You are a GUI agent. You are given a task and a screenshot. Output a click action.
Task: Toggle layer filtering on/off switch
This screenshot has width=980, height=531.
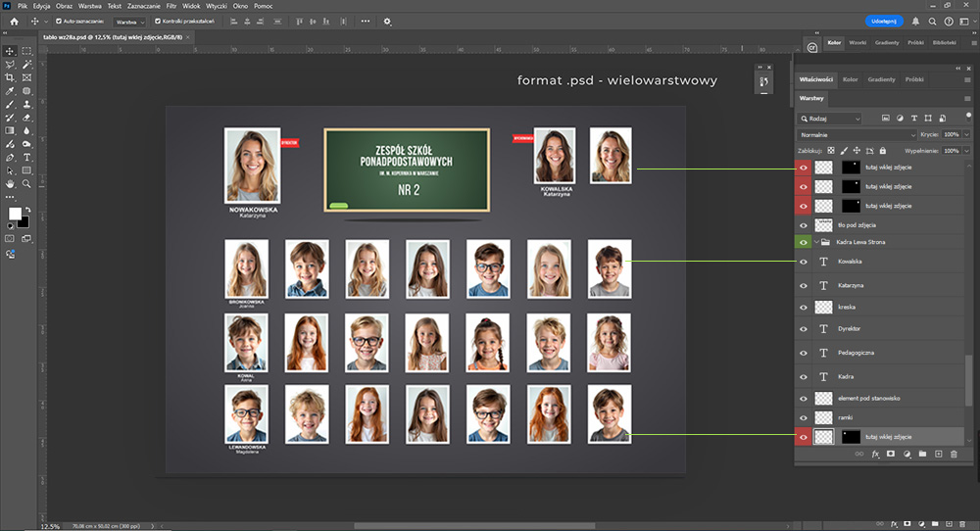point(969,117)
